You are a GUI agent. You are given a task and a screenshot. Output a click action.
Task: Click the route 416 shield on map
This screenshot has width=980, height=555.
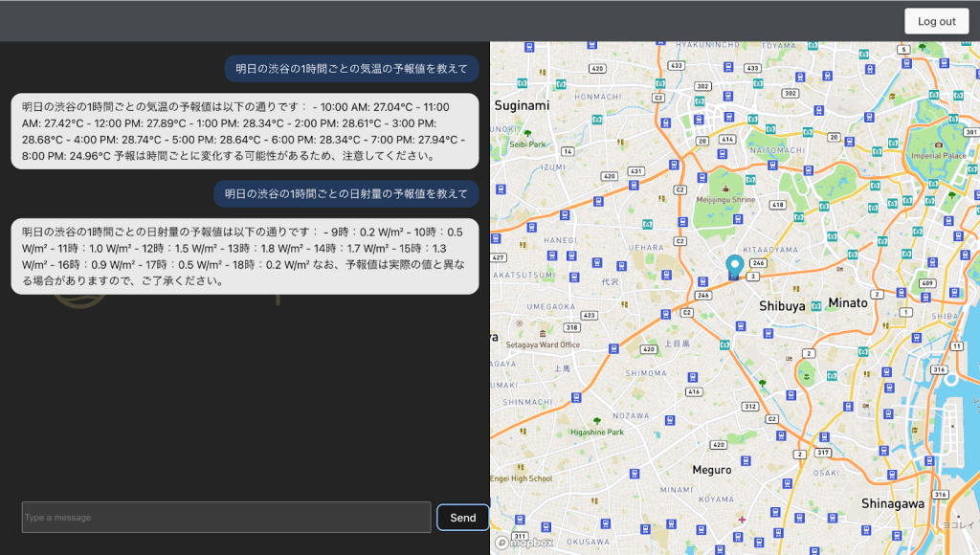(x=694, y=392)
